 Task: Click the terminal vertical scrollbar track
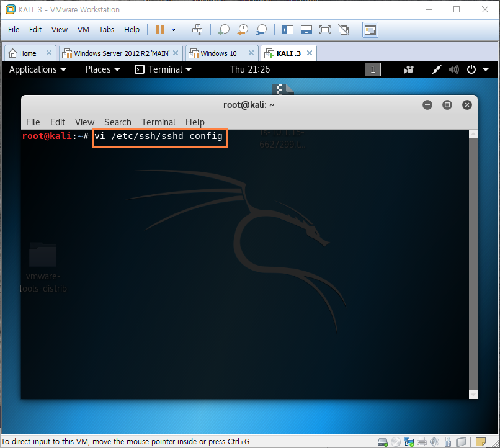click(x=473, y=264)
